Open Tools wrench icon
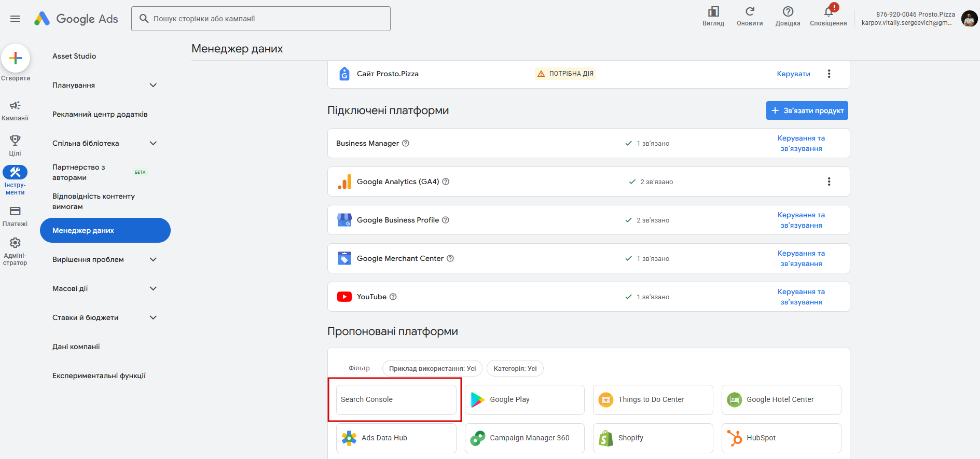 point(15,172)
